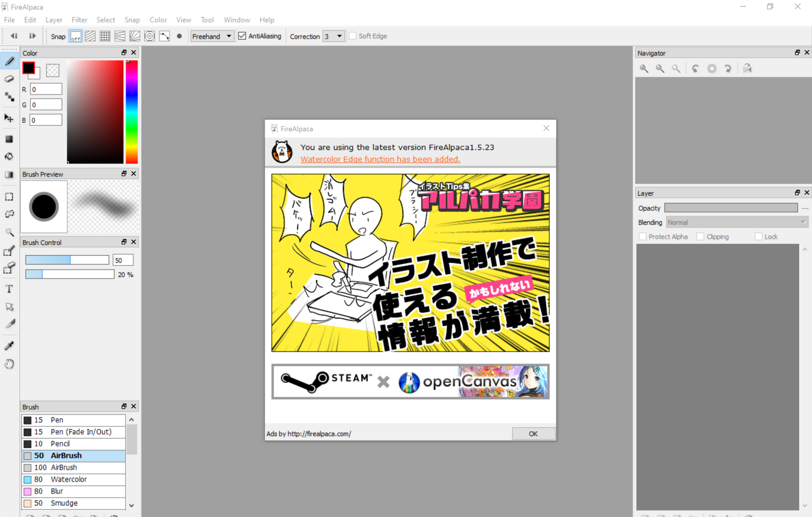Viewport: 812px width, 517px height.
Task: Select the rectangular Select tool
Action: 9,197
